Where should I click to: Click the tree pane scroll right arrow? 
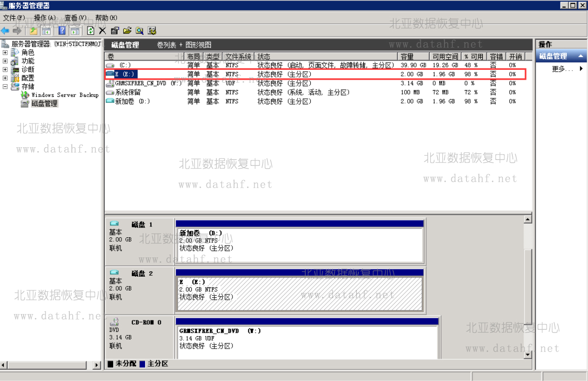point(97,365)
